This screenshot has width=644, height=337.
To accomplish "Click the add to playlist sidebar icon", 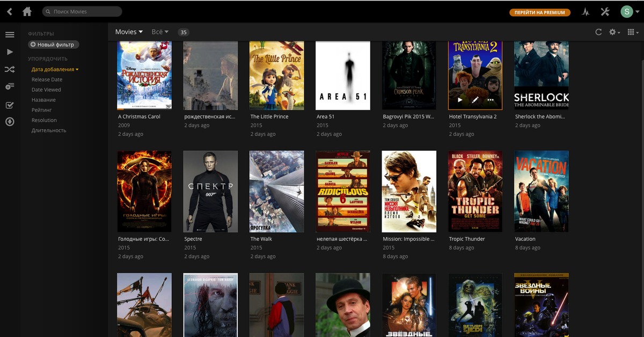I will coord(10,86).
